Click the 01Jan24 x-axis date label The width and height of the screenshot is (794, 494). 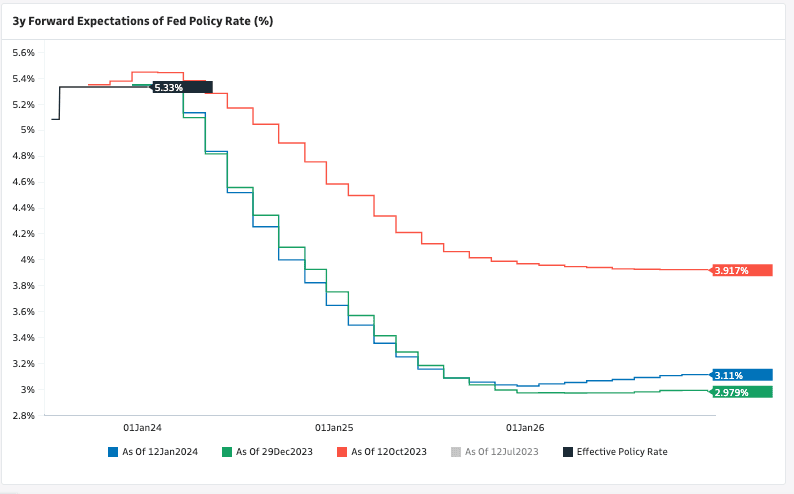[142, 425]
